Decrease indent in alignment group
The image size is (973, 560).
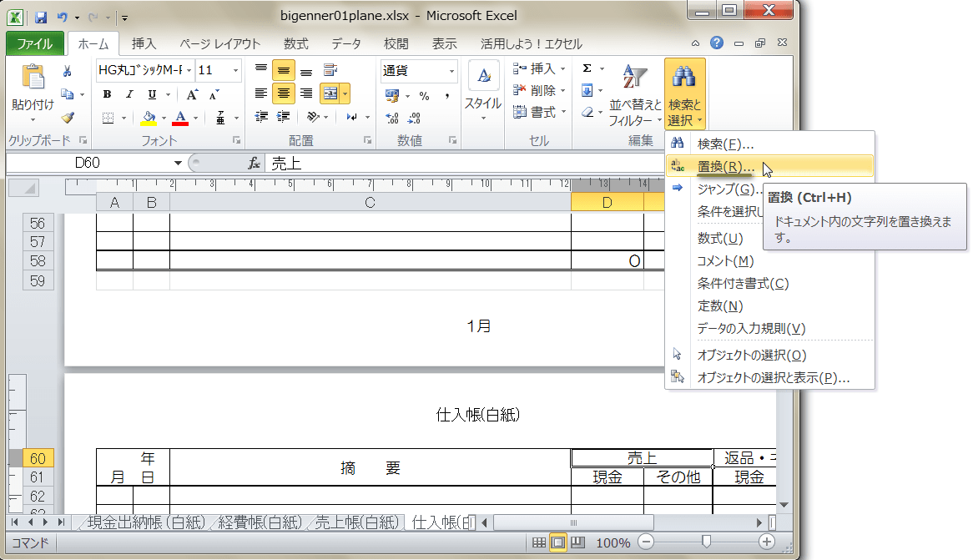261,117
